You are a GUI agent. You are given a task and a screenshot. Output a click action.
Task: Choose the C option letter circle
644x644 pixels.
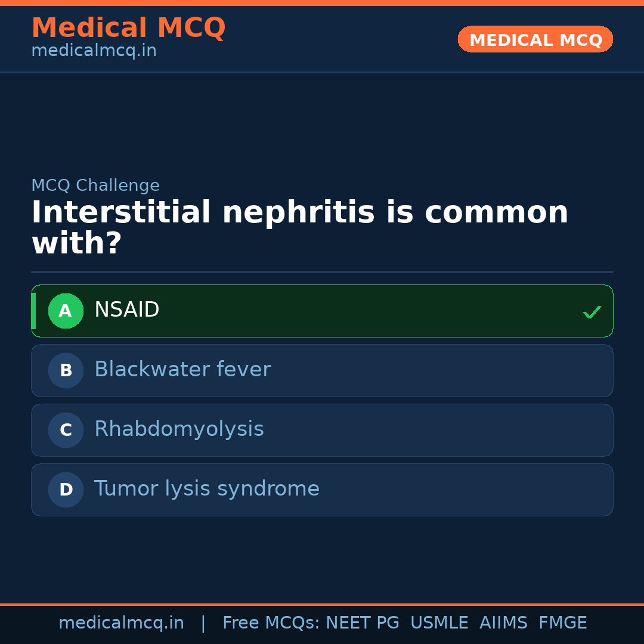(x=66, y=430)
